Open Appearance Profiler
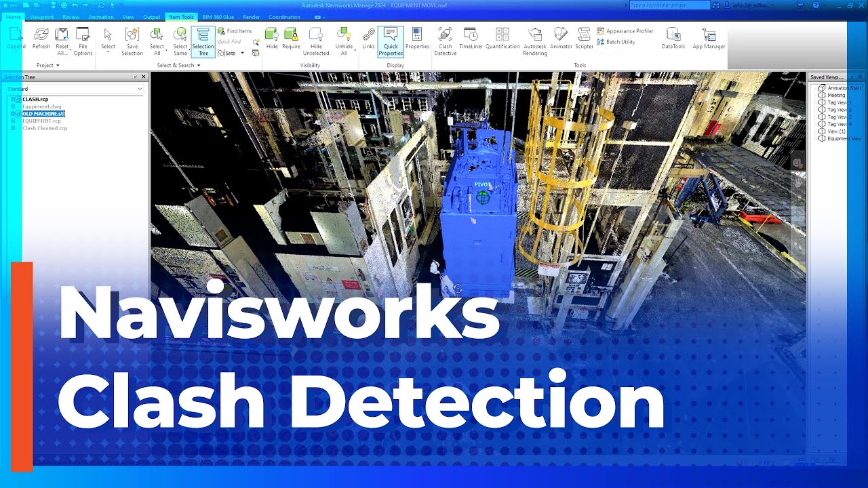Screen dimensions: 868x488 tap(625, 31)
